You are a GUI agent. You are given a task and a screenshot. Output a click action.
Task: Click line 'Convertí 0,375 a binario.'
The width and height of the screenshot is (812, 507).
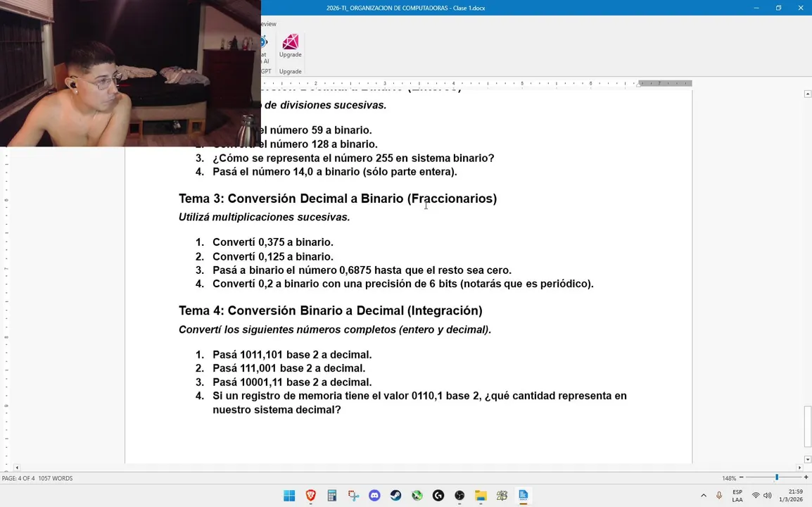click(x=273, y=242)
